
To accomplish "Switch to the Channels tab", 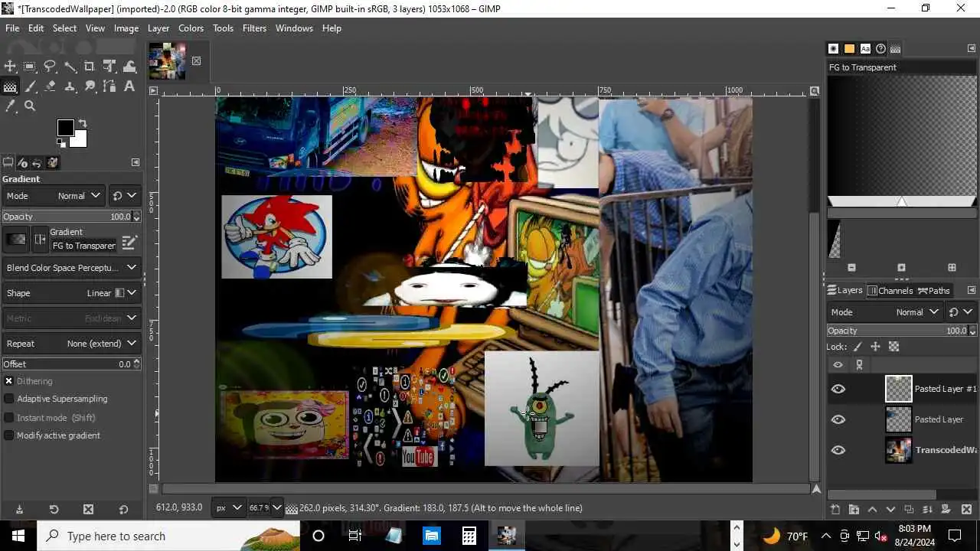I will coord(890,291).
